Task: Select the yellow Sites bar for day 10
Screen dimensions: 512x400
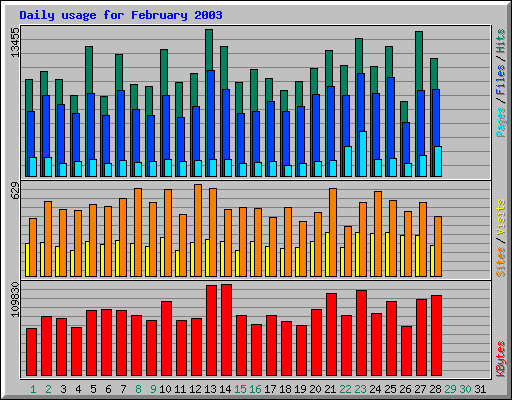Action: pos(162,257)
